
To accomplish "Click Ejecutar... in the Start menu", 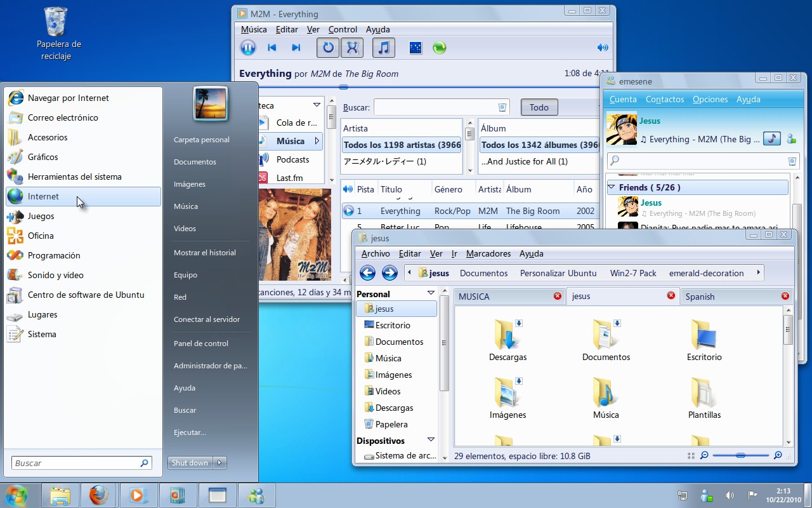I will pos(190,432).
